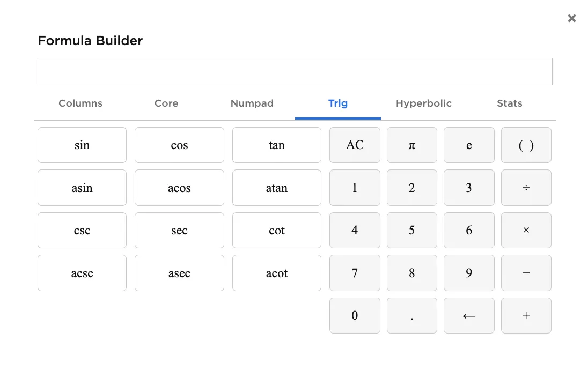
Task: Switch to the Columns tab
Action: pos(80,103)
